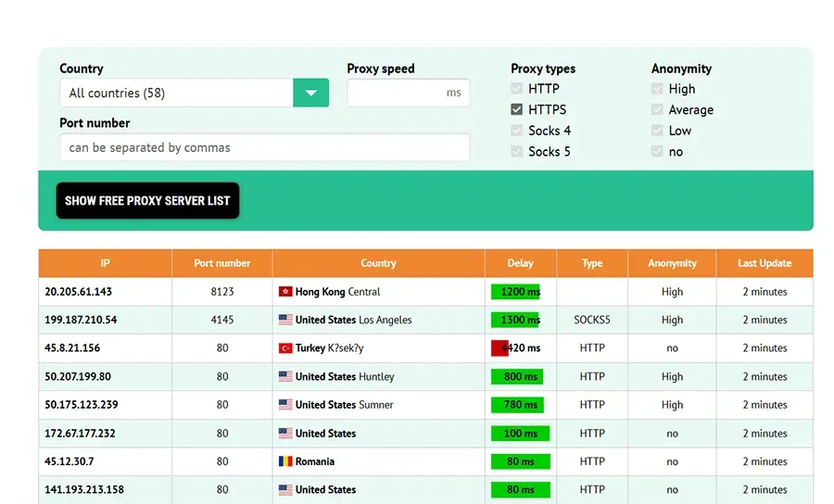This screenshot has height=504, width=834.
Task: Click the US flag beside Huntley
Action: click(285, 377)
